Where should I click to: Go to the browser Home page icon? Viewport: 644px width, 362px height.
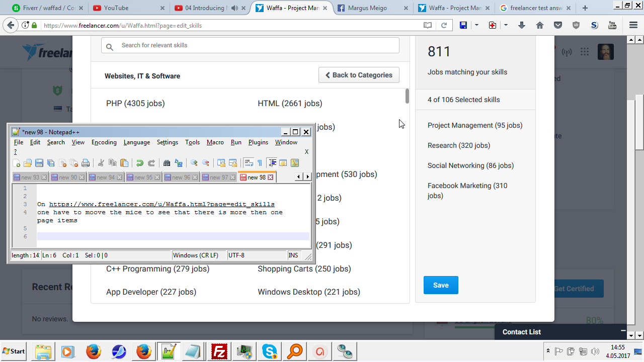click(x=540, y=25)
